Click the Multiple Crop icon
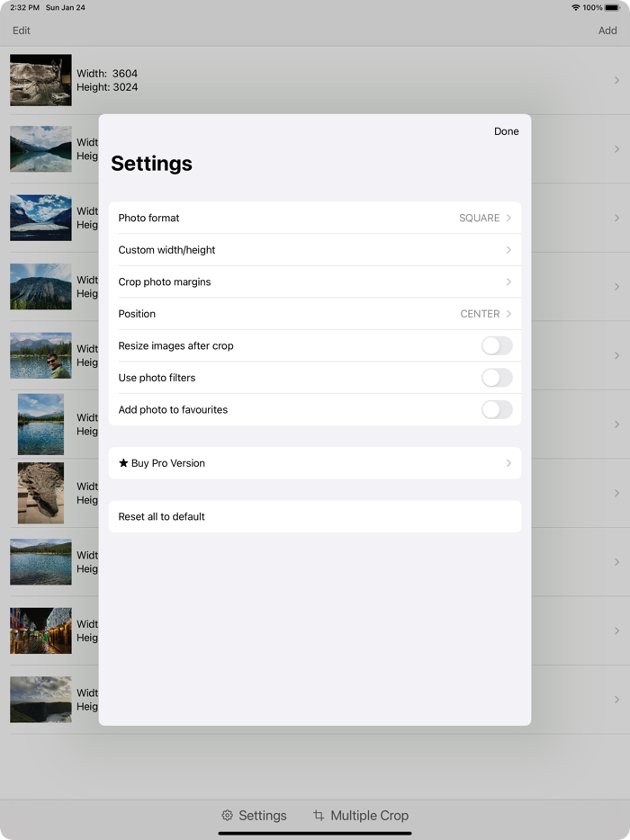Viewport: 630px width, 840px height. [x=319, y=816]
